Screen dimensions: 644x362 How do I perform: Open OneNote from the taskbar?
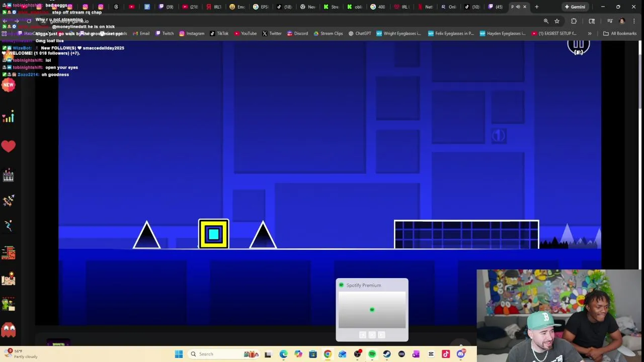point(416,354)
